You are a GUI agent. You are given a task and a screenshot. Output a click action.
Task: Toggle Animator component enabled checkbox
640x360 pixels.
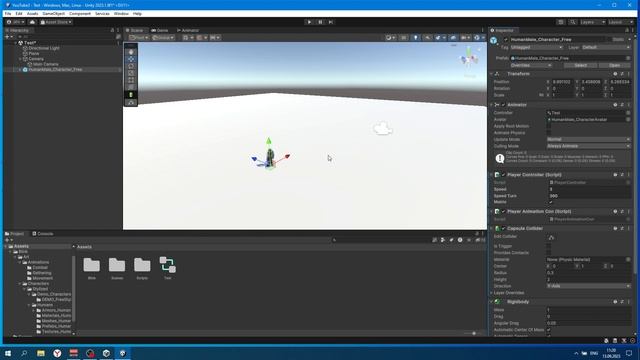[x=503, y=105]
